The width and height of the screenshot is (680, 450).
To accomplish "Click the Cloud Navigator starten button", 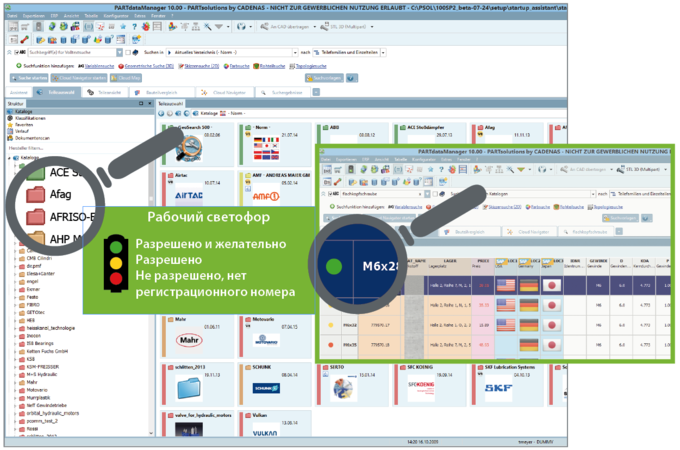I will click(x=78, y=78).
